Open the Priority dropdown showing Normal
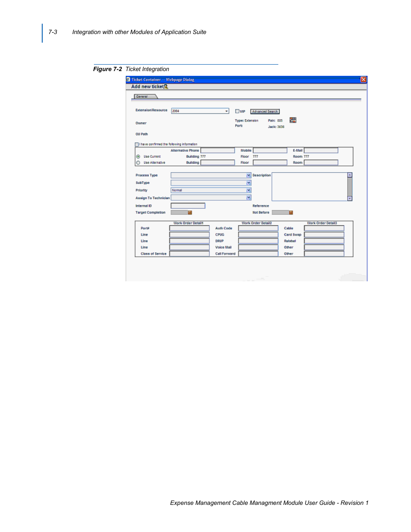The height and width of the screenshot is (532, 411). pos(249,190)
